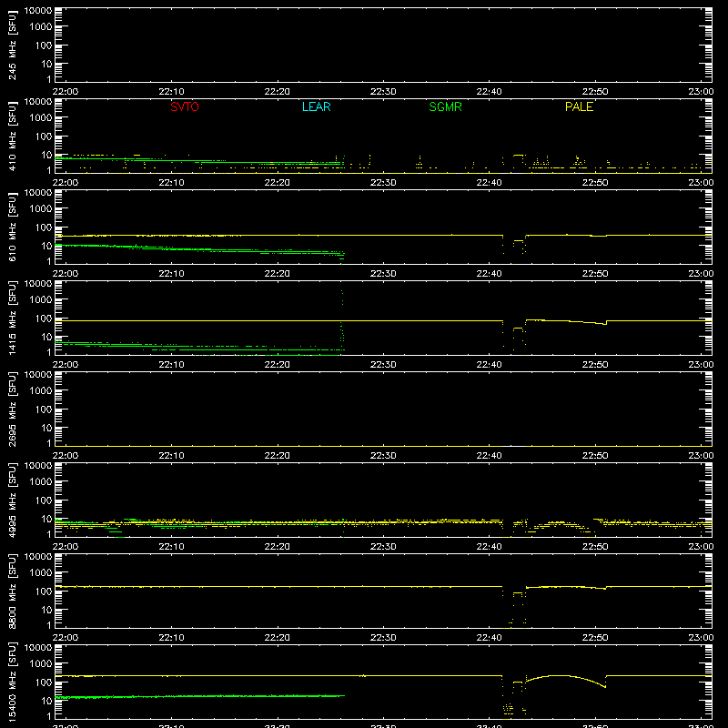This screenshot has height=728, width=728.
Task: Click the red SVTO station label
Action: click(x=185, y=106)
